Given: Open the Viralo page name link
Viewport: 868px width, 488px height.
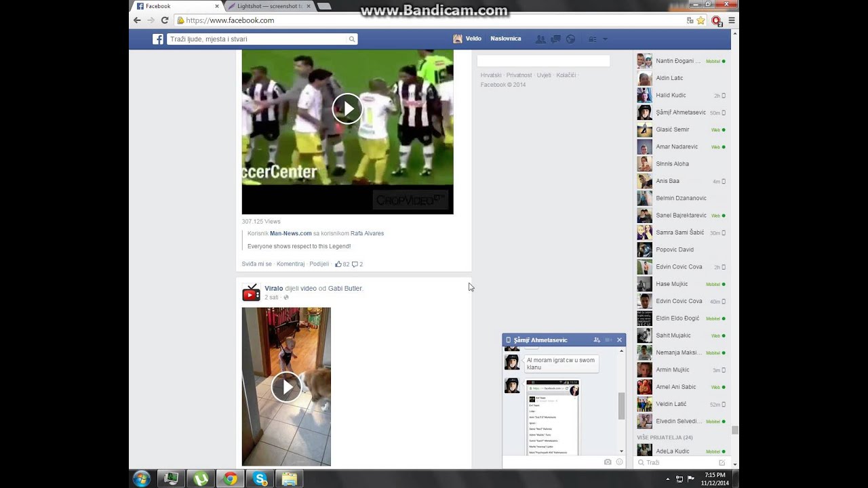Looking at the screenshot, I should coord(274,288).
